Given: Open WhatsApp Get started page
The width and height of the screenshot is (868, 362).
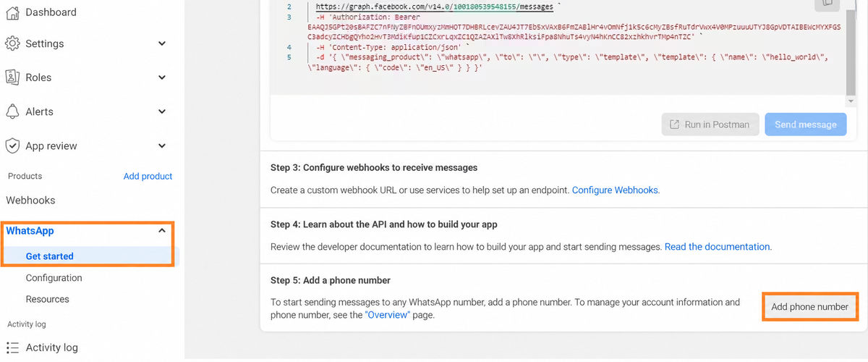Looking at the screenshot, I should click(x=49, y=256).
